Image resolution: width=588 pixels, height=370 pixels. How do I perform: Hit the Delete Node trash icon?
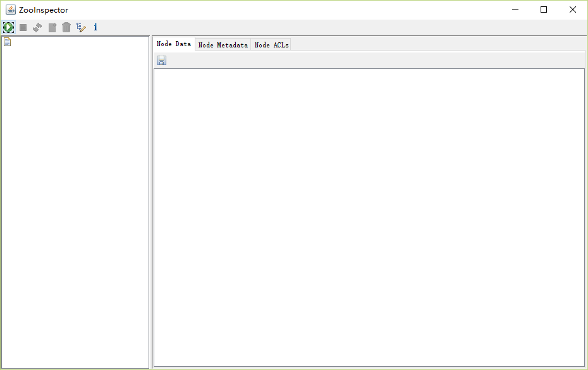(66, 27)
